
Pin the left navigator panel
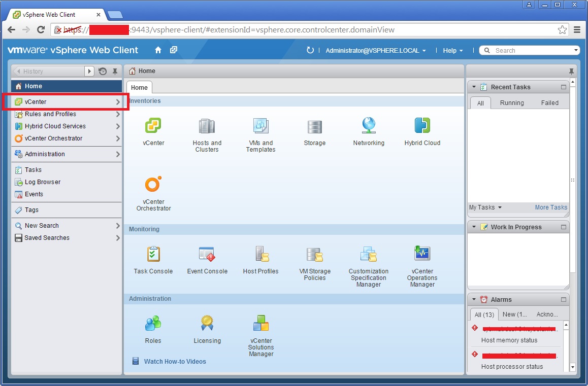pyautogui.click(x=115, y=71)
